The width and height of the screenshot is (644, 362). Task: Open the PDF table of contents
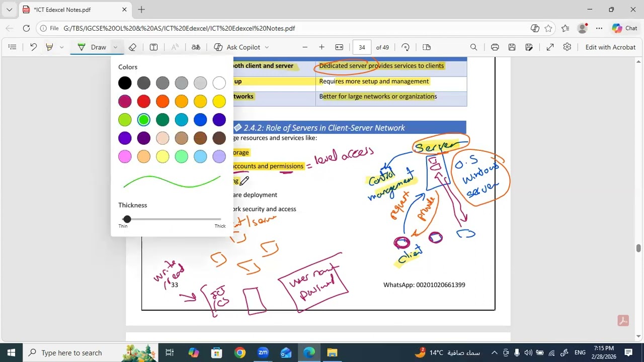13,47
